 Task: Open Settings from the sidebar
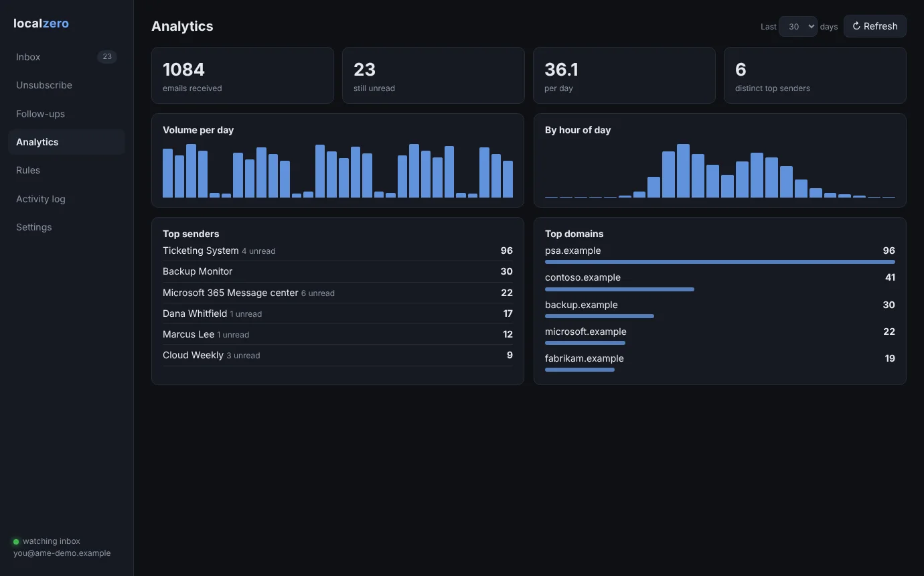tap(66, 227)
